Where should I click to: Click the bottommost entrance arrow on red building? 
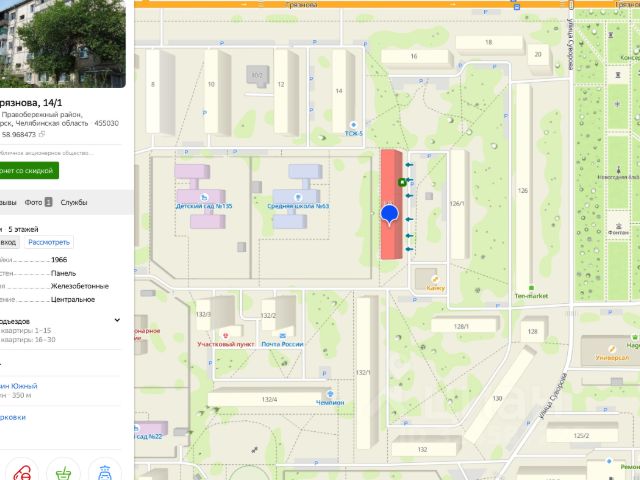pyautogui.click(x=409, y=249)
